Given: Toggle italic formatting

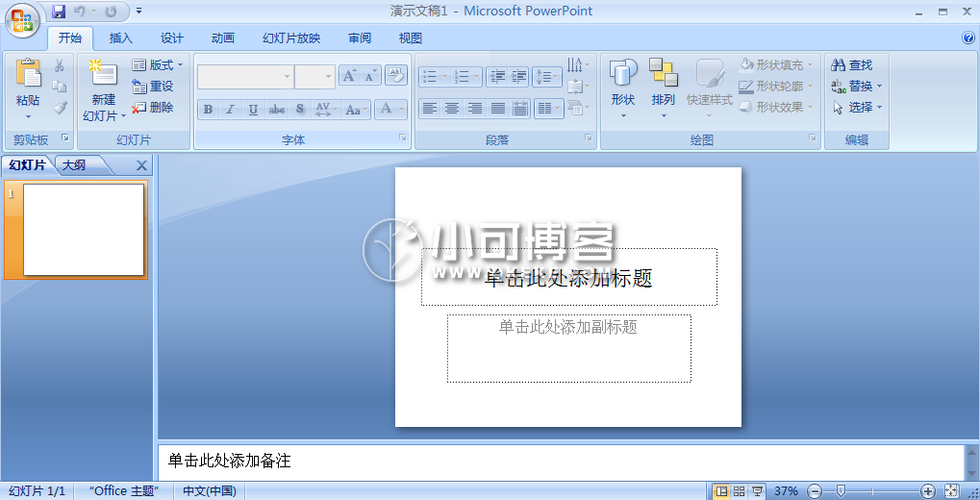Looking at the screenshot, I should (x=230, y=110).
